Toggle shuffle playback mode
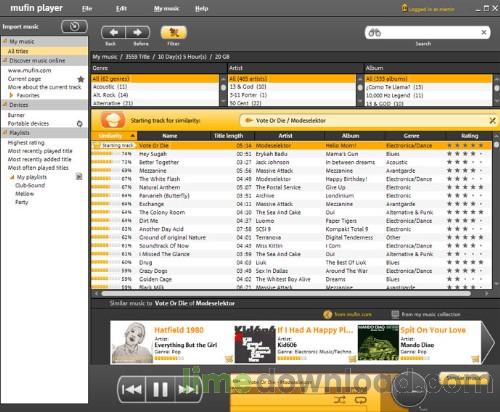The height and width of the screenshot is (412, 500). [x=340, y=399]
